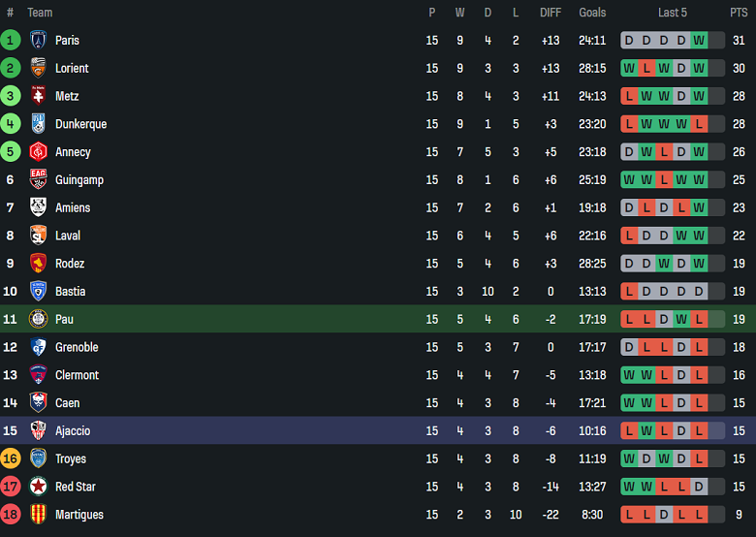Open the Troyes team page link
The height and width of the screenshot is (537, 756).
click(71, 459)
